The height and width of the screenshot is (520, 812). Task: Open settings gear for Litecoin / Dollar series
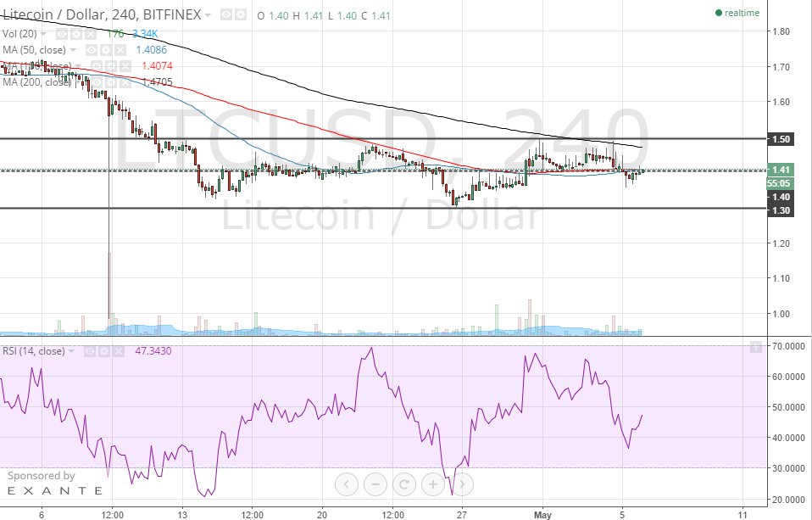click(x=240, y=15)
